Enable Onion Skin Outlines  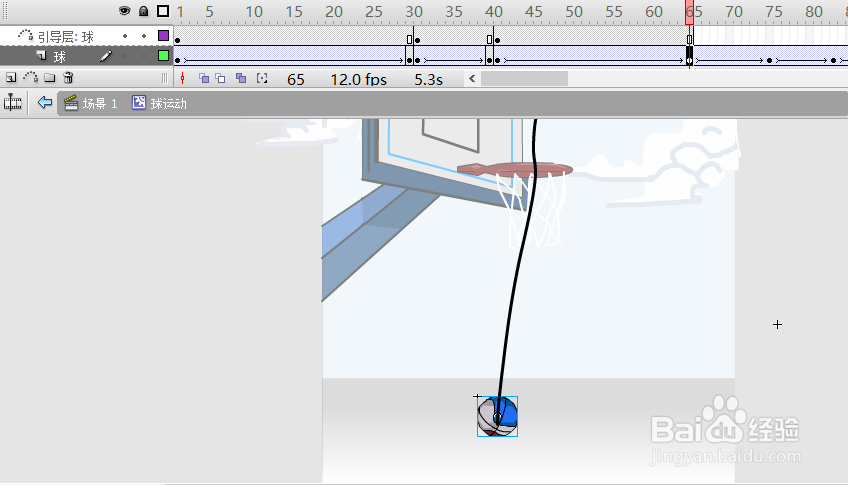click(x=221, y=78)
